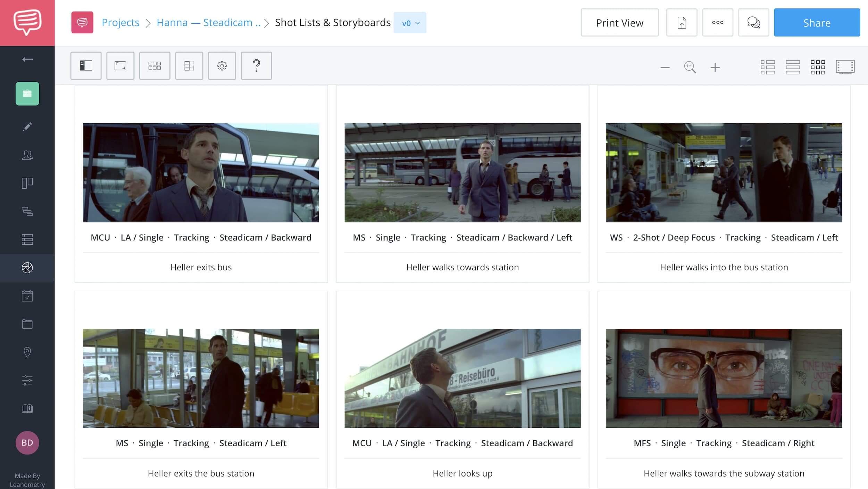The width and height of the screenshot is (868, 489).
Task: Click the question mark help icon
Action: click(x=256, y=66)
